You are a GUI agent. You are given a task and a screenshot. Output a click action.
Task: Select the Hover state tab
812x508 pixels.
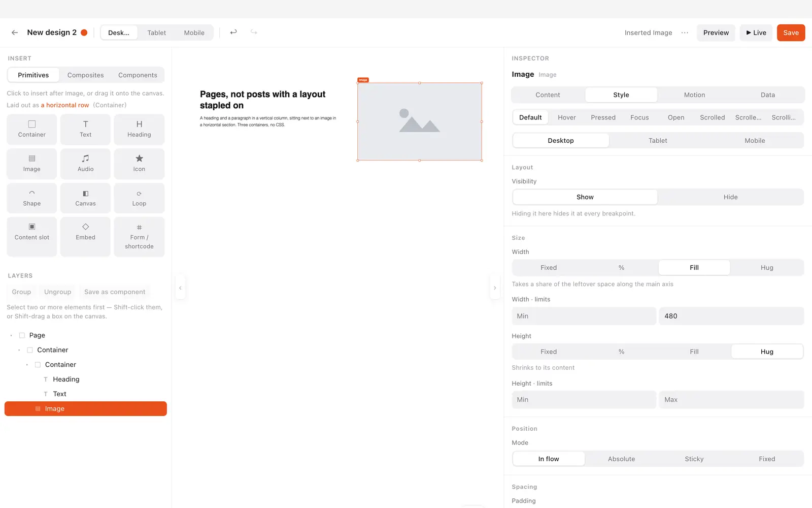(x=567, y=117)
